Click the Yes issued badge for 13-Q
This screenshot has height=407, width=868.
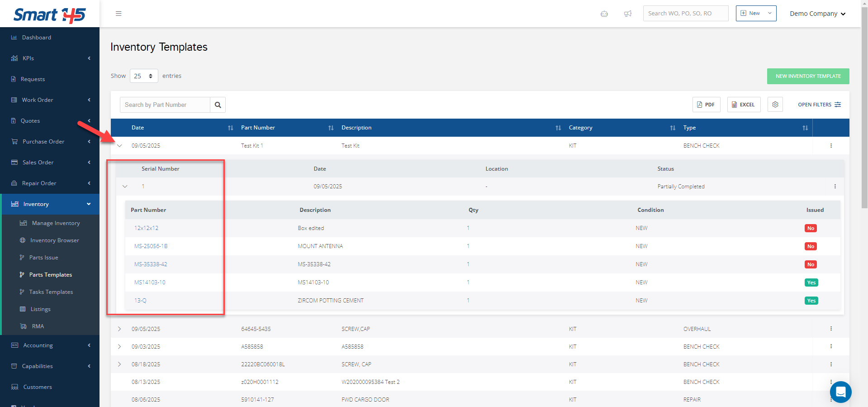tap(811, 301)
